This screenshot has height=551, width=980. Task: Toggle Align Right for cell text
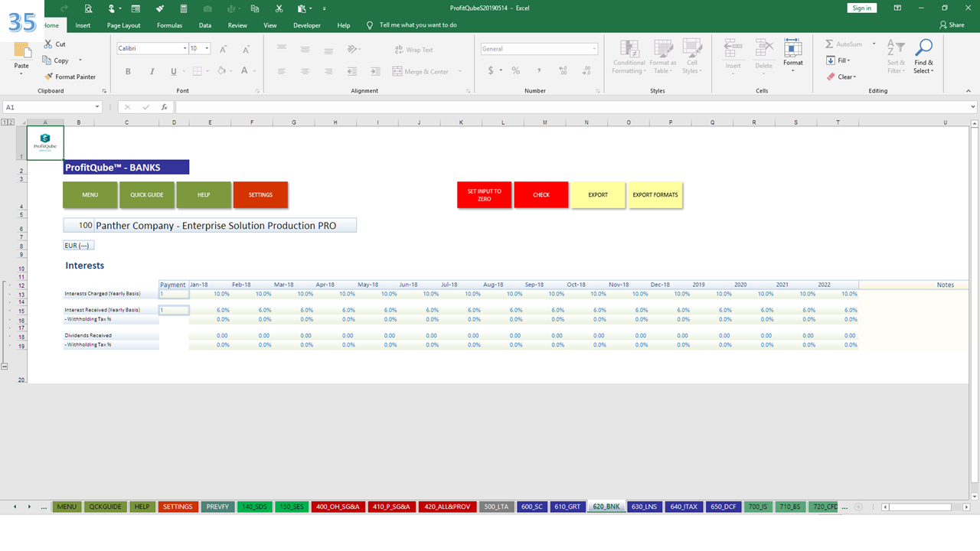tap(328, 71)
